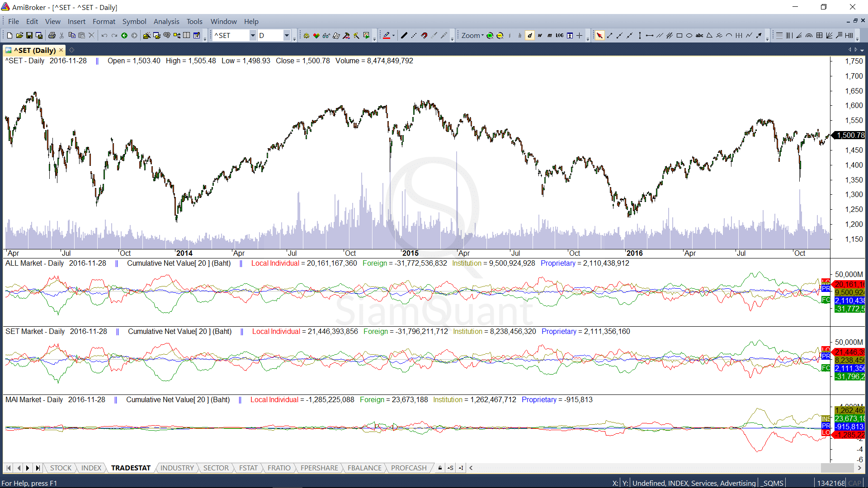The width and height of the screenshot is (868, 488).
Task: Select the abc text tool
Action: [x=699, y=35]
